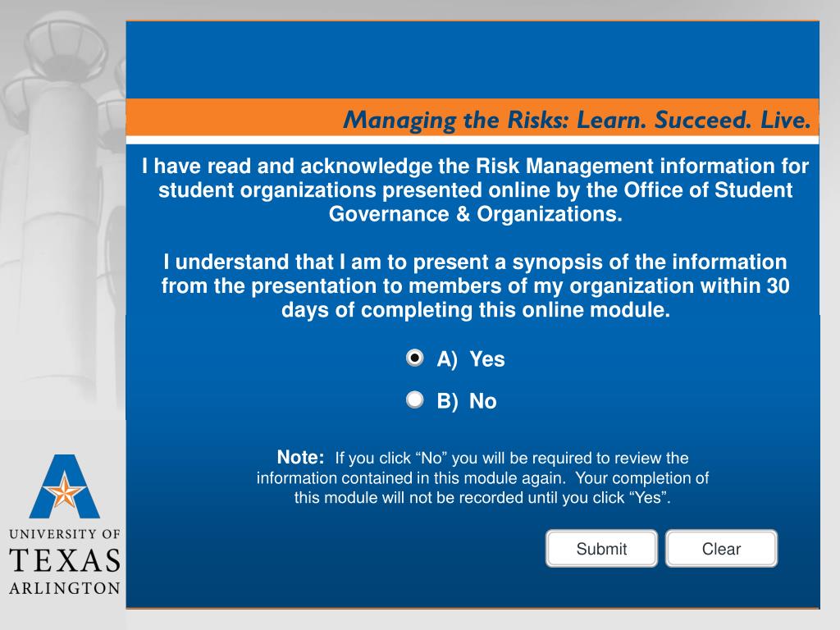
Task: Click the blue UTA 'A' logo icon
Action: 64,486
